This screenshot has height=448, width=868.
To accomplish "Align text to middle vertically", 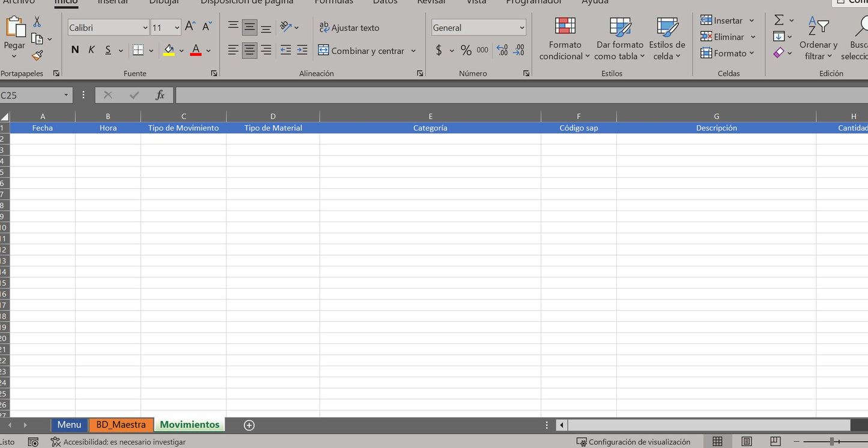I will 250,27.
